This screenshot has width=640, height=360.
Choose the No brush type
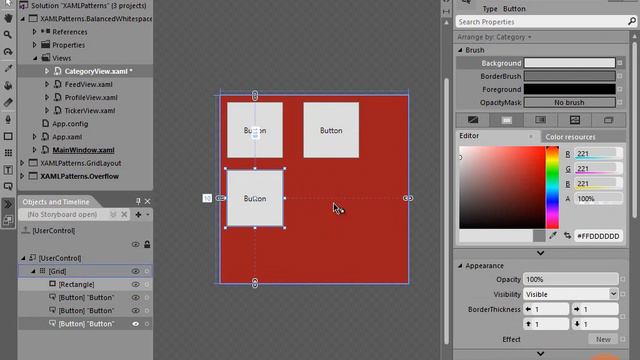click(473, 120)
